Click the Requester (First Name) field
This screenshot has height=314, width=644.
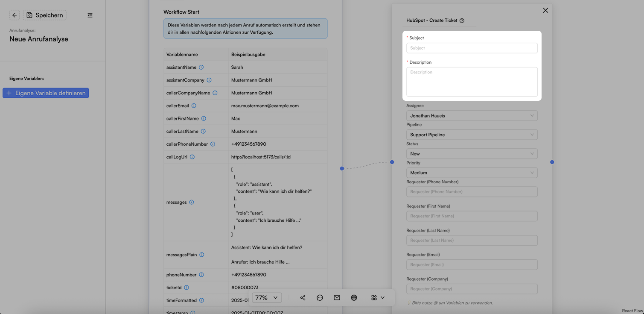tap(472, 216)
